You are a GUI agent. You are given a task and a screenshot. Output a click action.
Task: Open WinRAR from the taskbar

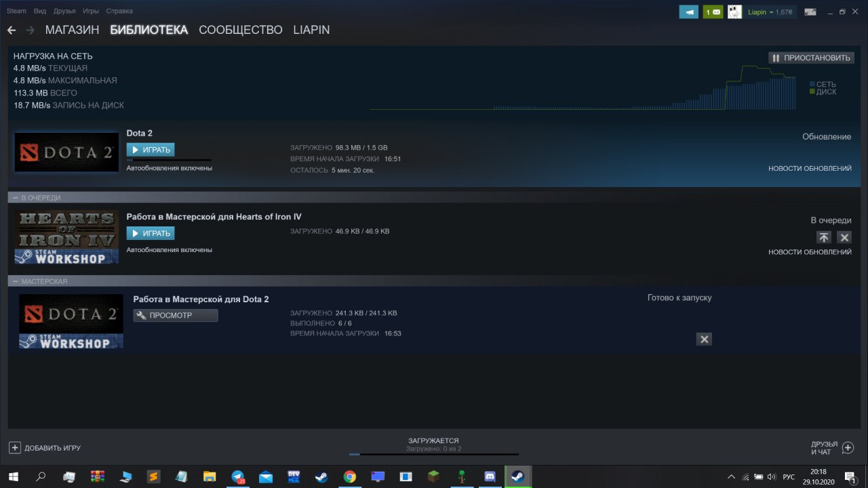pos(97,476)
